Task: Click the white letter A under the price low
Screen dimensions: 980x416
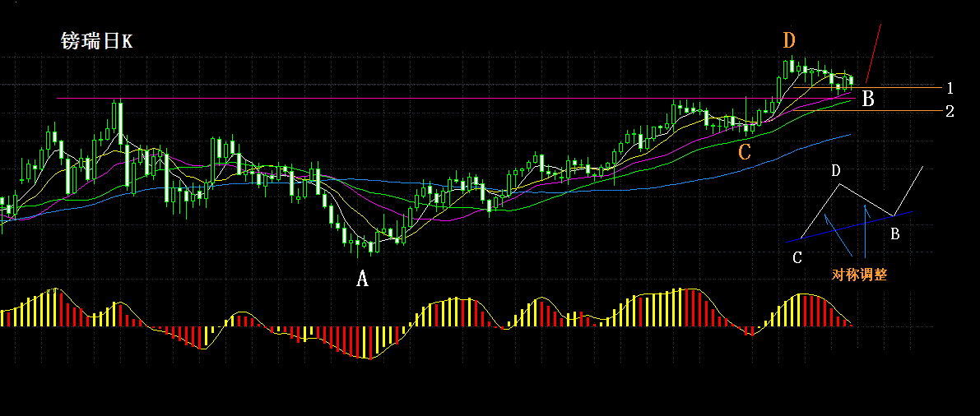Action: pos(363,279)
